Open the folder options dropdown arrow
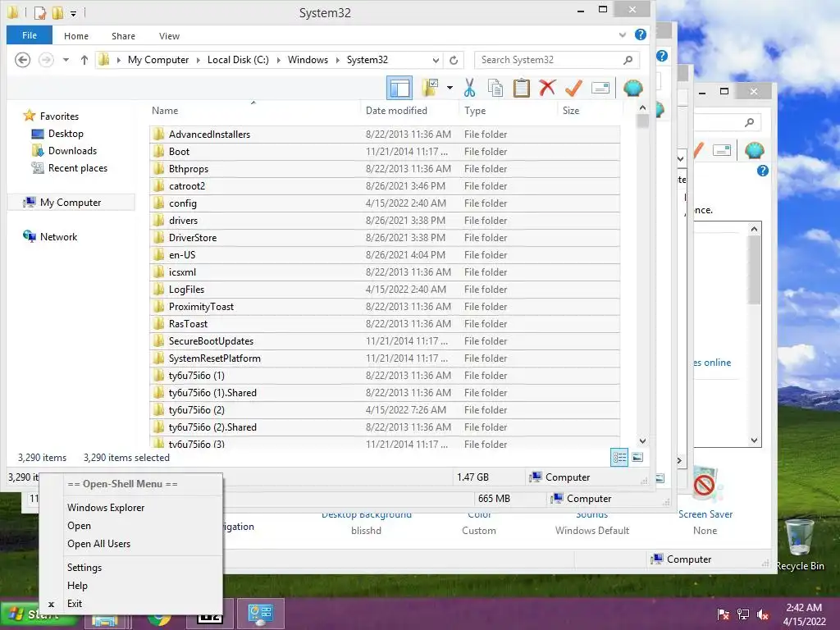840x630 pixels. coord(450,88)
